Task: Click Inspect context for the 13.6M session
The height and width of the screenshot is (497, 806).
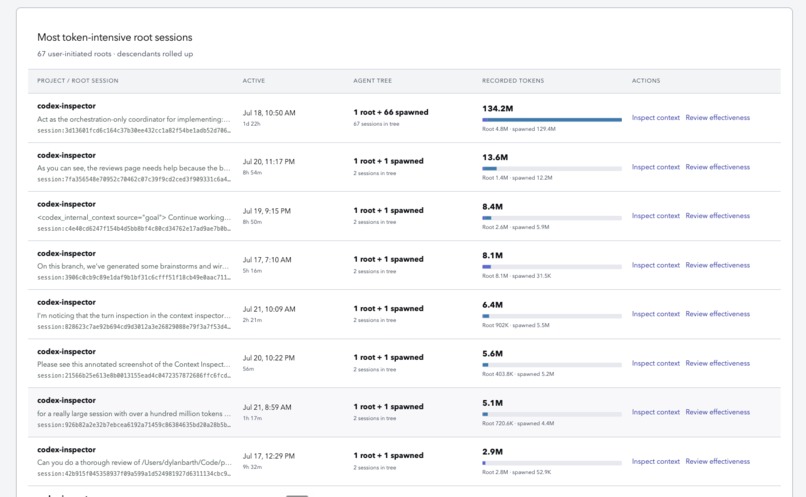Action: click(x=655, y=167)
